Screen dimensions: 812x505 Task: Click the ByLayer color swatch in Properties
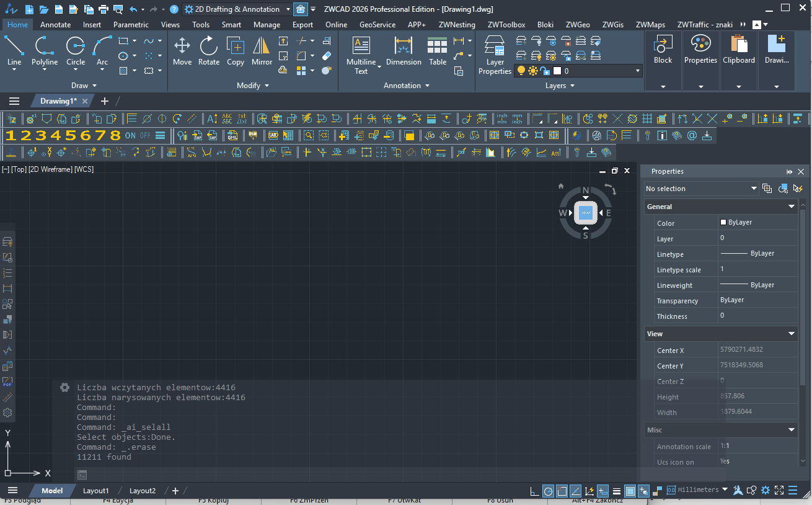pyautogui.click(x=723, y=223)
